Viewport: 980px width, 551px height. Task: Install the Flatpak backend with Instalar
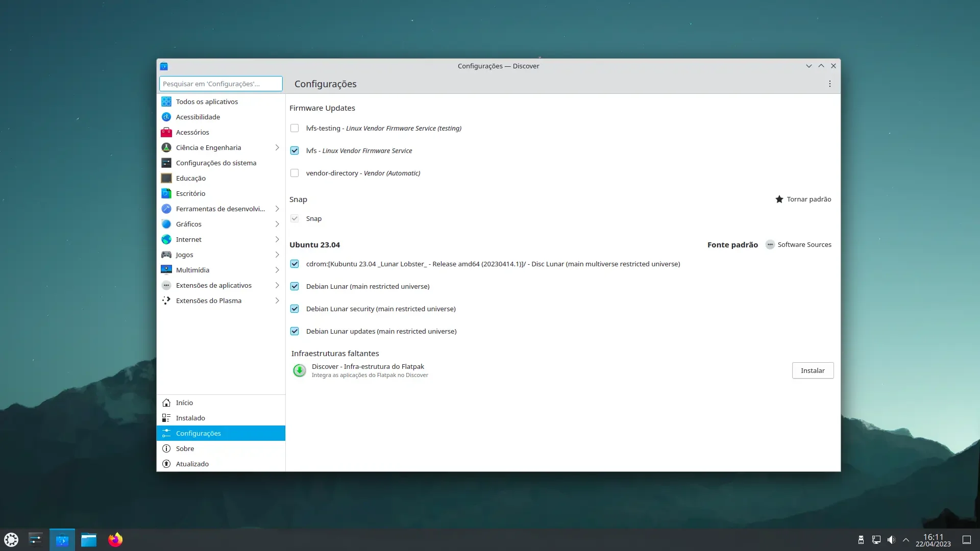(813, 370)
